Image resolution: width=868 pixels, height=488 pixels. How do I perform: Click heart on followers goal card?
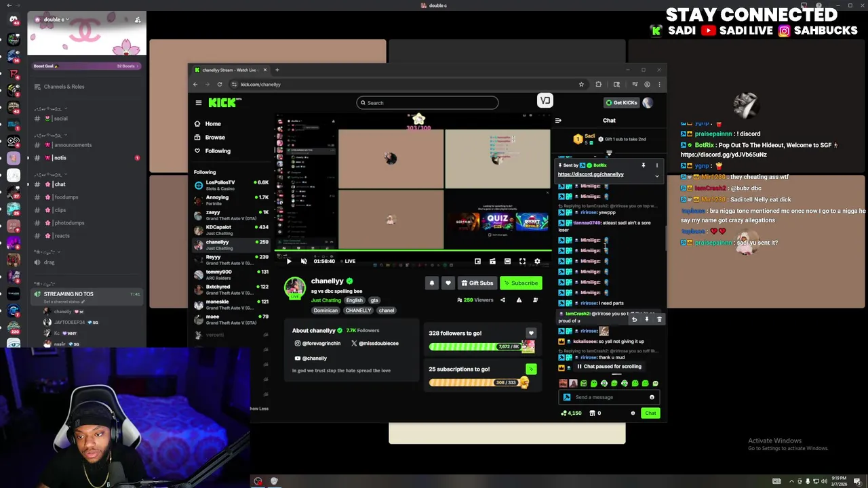(531, 333)
